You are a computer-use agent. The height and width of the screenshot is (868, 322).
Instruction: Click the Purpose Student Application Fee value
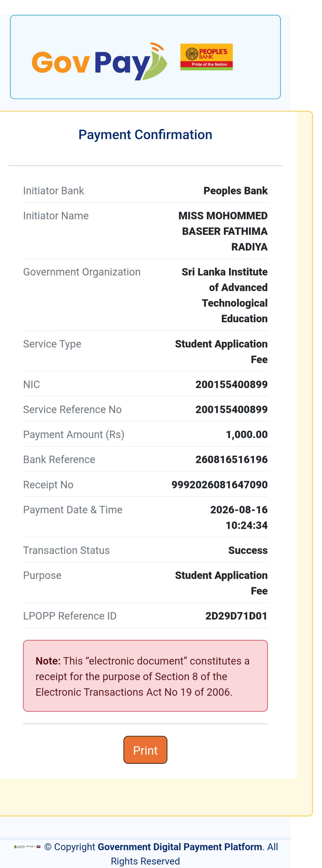coord(221,583)
